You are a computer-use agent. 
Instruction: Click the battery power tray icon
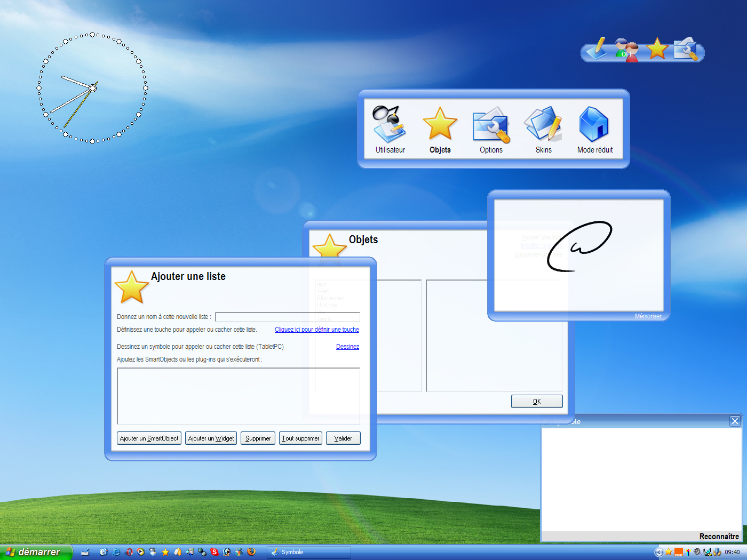coord(717,552)
